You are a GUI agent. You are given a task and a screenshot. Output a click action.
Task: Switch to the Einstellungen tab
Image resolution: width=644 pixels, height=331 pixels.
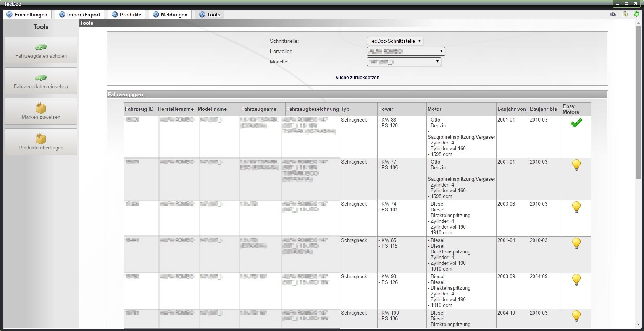[x=27, y=15]
